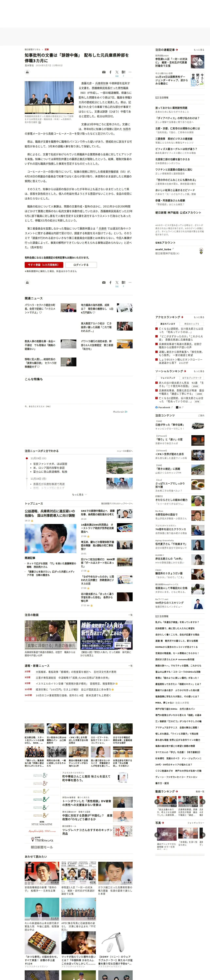The height and width of the screenshot is (980, 210).
Task: Open 維新 衆院選 video thumbnail
Action: tap(106, 635)
